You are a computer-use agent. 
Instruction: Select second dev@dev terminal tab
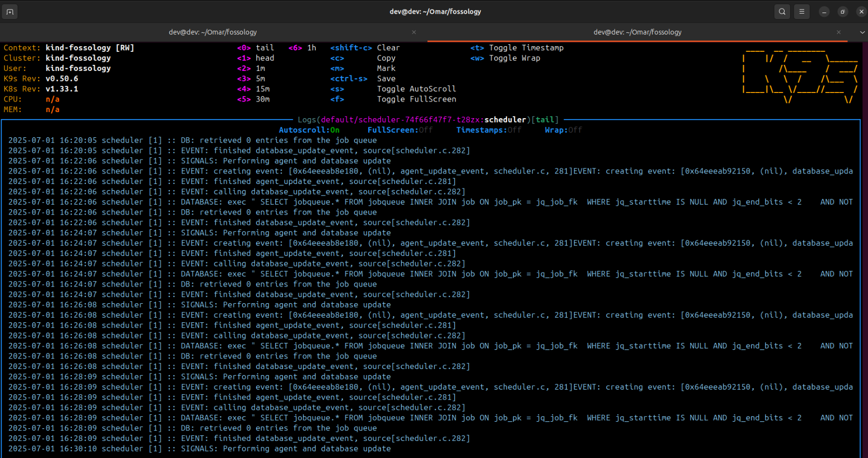(637, 32)
